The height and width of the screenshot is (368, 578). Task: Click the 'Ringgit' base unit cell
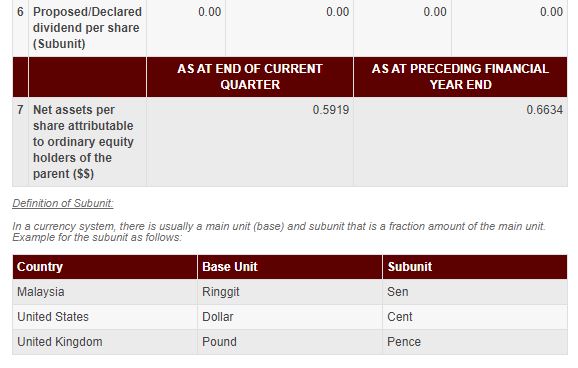290,292
